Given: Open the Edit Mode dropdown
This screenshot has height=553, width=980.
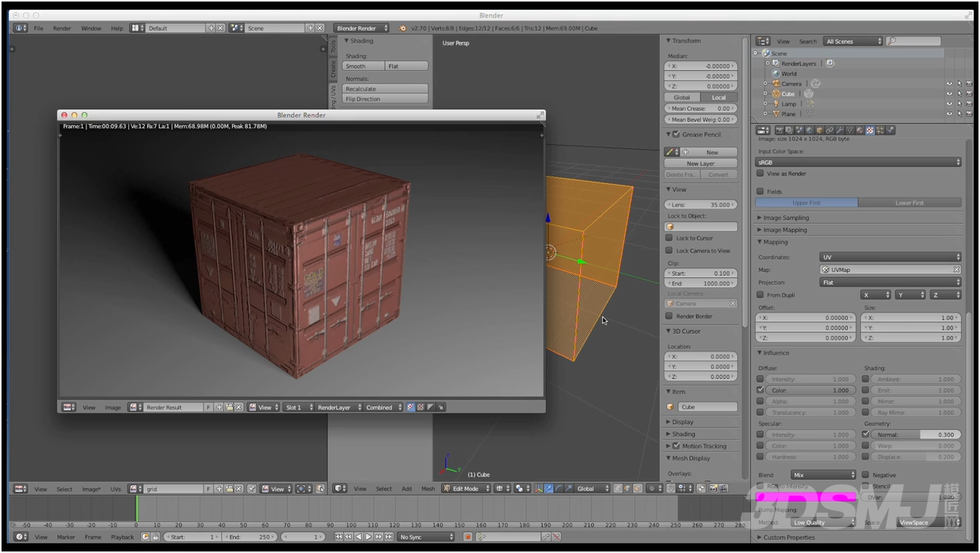Looking at the screenshot, I should point(469,488).
